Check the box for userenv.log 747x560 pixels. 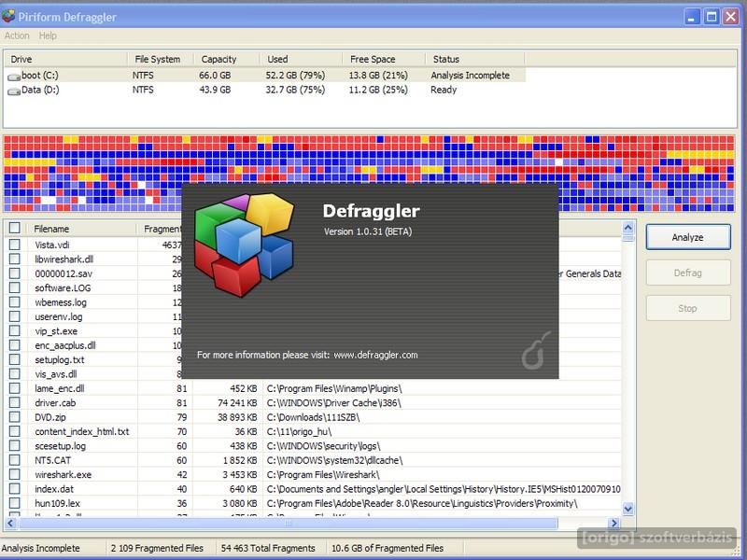15,316
